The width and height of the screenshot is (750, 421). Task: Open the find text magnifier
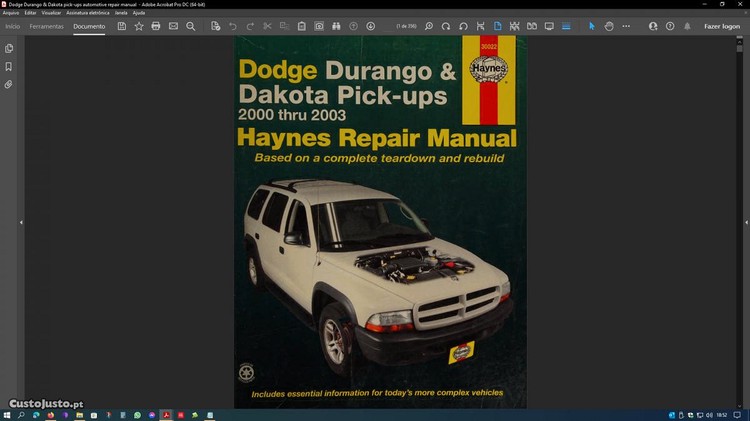tap(191, 26)
